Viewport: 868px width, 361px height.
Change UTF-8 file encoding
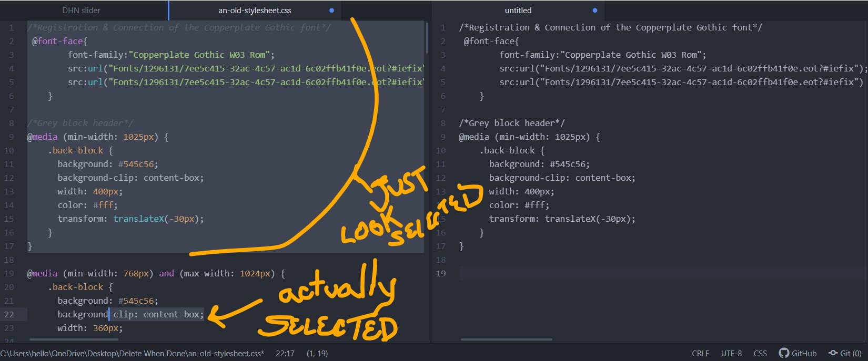[x=731, y=354]
